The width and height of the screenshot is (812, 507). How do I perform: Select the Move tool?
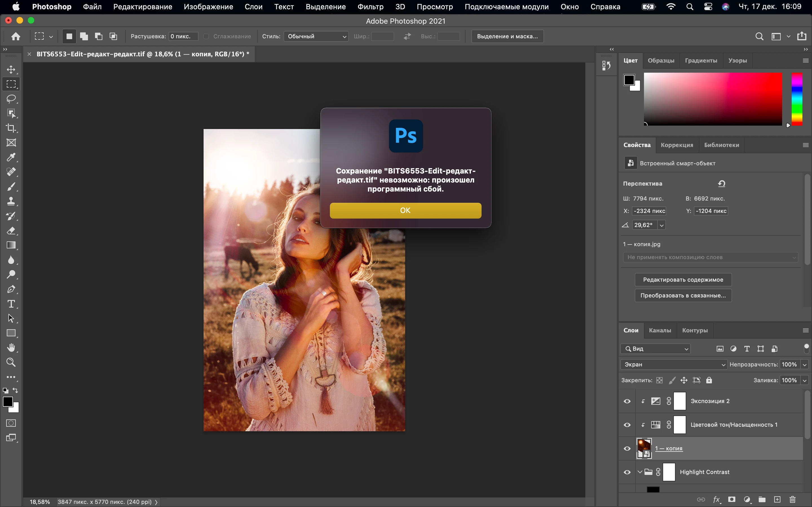coord(11,69)
